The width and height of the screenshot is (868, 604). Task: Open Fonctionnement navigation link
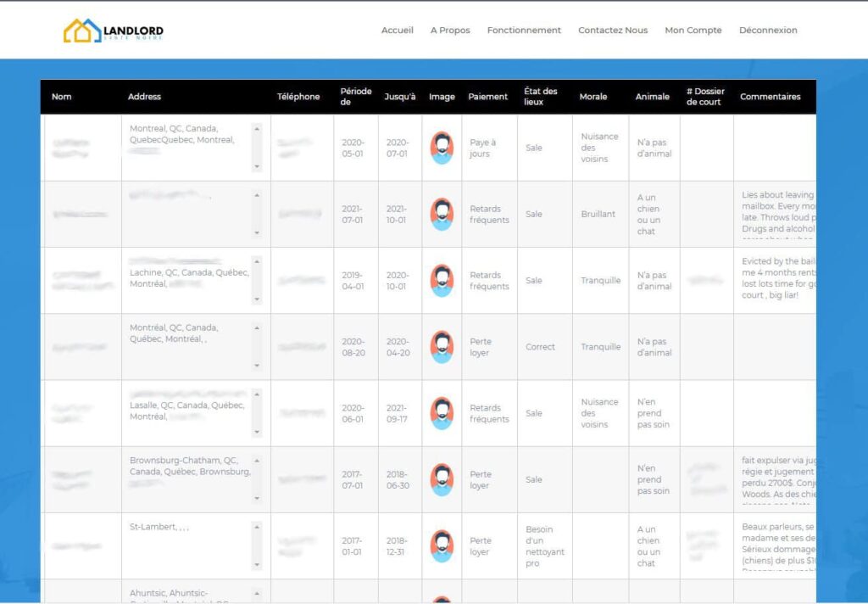point(524,31)
